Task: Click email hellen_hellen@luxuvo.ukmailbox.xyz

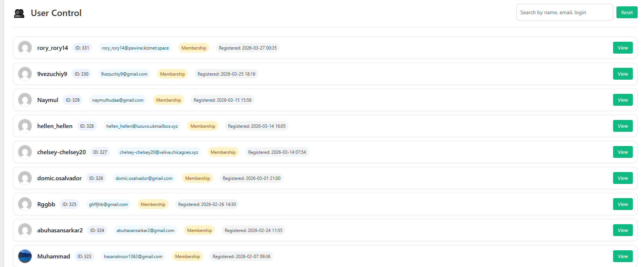Action: [x=142, y=126]
